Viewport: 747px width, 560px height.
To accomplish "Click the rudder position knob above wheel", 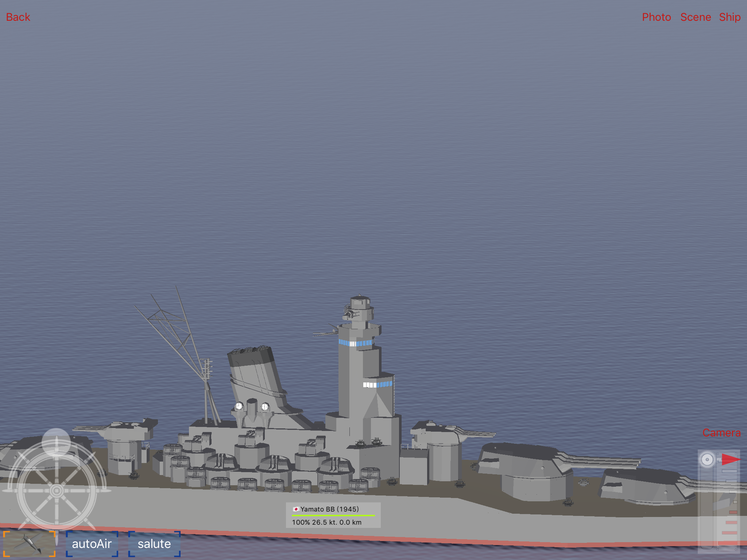I will pyautogui.click(x=56, y=442).
